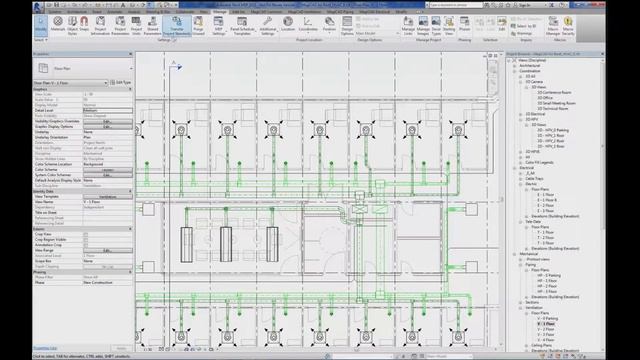This screenshot has height=360, width=640.
Task: Switch to the Architecture ribbon tab
Action: pyautogui.click(x=77, y=12)
